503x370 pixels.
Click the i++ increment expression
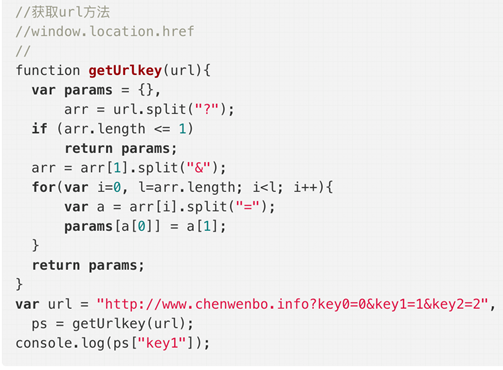pos(305,187)
